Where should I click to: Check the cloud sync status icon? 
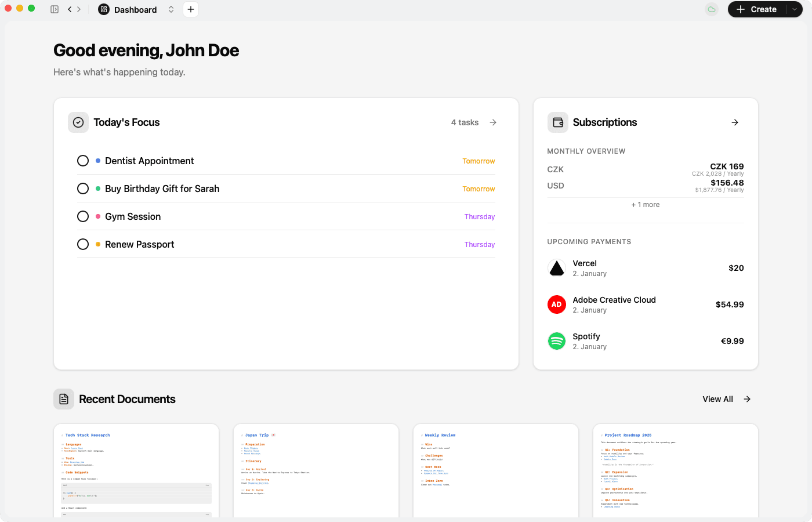point(712,9)
